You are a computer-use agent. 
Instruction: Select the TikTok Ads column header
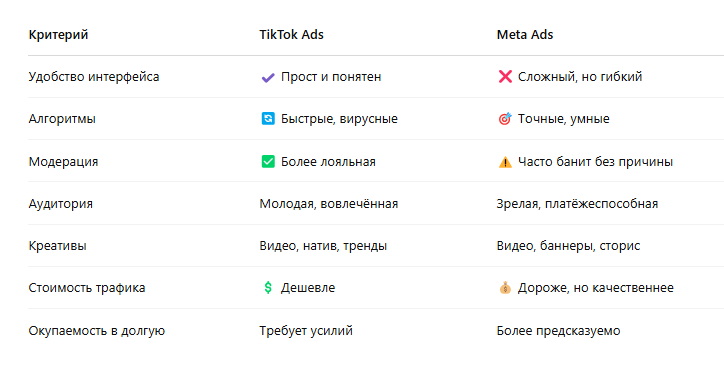tap(291, 35)
